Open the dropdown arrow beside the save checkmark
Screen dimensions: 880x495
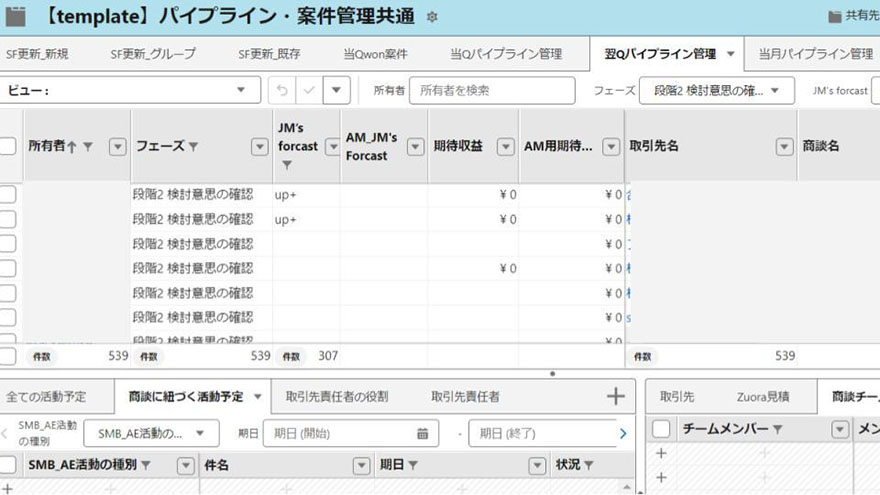point(336,90)
